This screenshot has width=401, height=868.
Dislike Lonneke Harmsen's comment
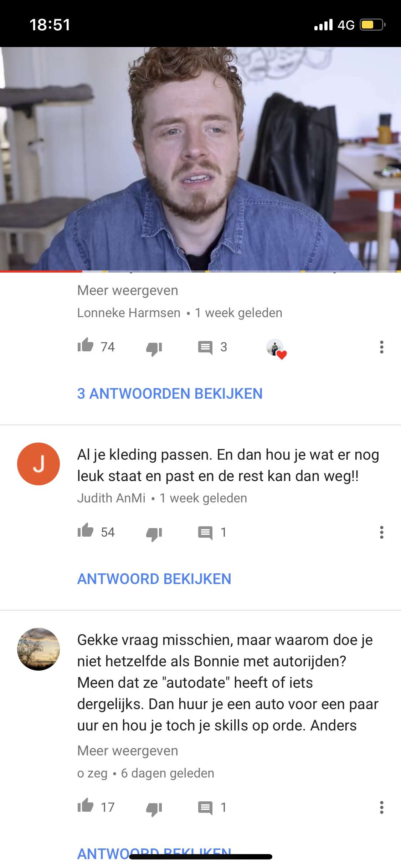tap(154, 348)
